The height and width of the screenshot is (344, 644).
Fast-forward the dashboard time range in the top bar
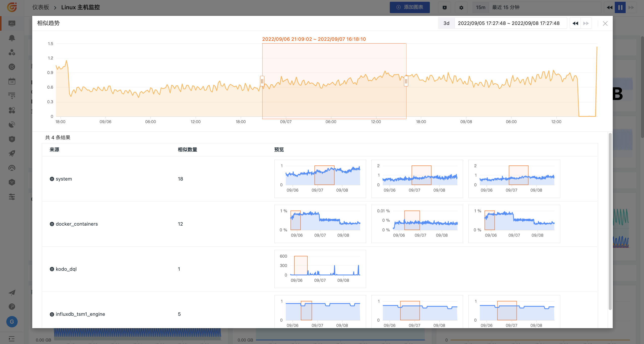coord(631,8)
